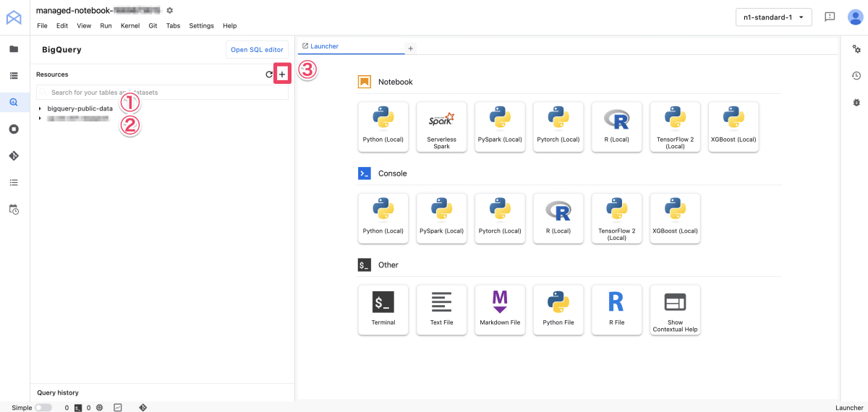
Task: Expand the blurred project below bigquery-public-data
Action: coord(40,118)
